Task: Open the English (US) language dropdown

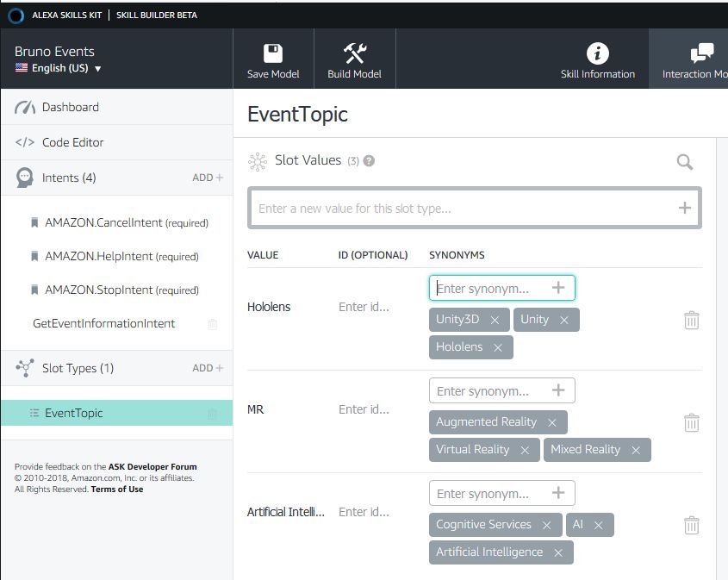Action: (x=59, y=69)
